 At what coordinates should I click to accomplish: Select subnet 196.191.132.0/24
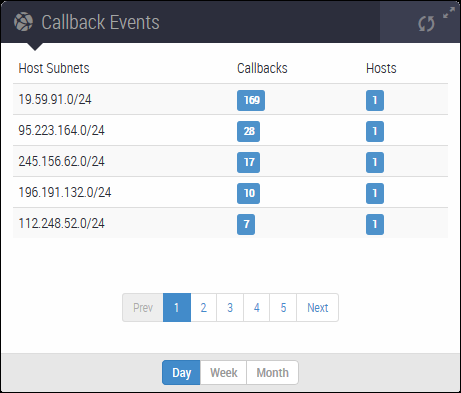pyautogui.click(x=65, y=192)
